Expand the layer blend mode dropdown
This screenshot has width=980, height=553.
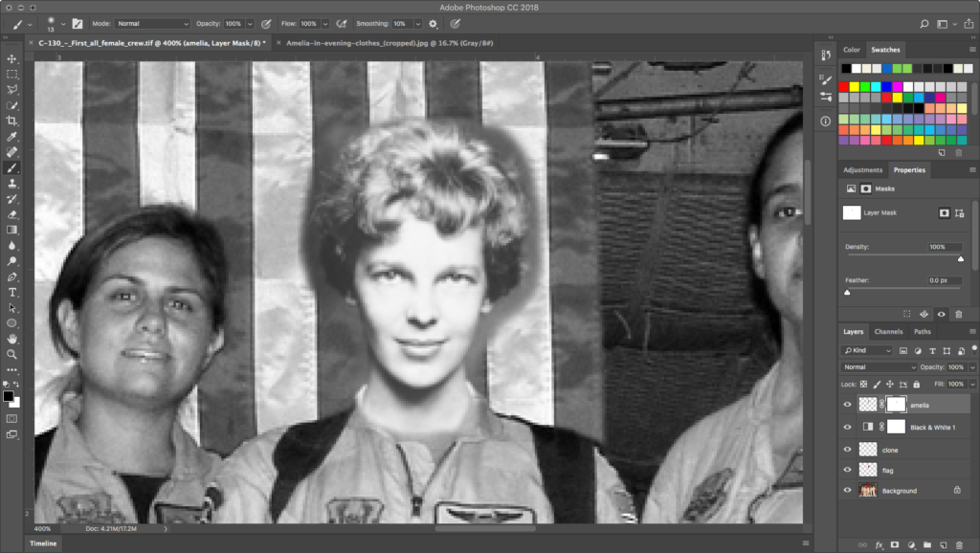[x=879, y=367]
